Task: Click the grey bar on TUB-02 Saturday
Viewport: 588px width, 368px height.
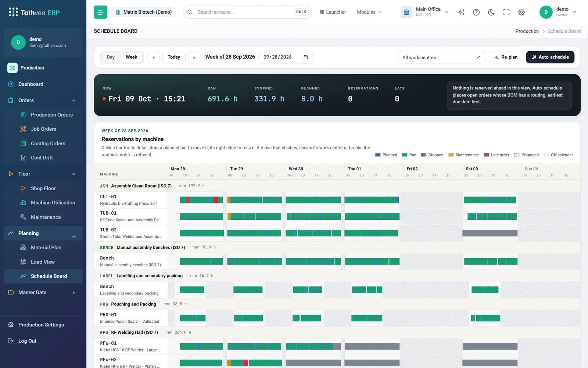Action: click(490, 233)
